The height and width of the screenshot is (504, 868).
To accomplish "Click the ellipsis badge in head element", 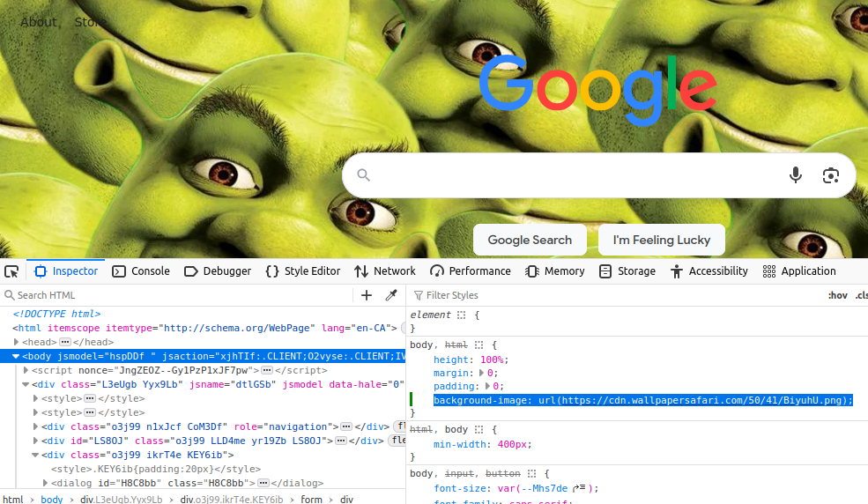I will tap(64, 342).
